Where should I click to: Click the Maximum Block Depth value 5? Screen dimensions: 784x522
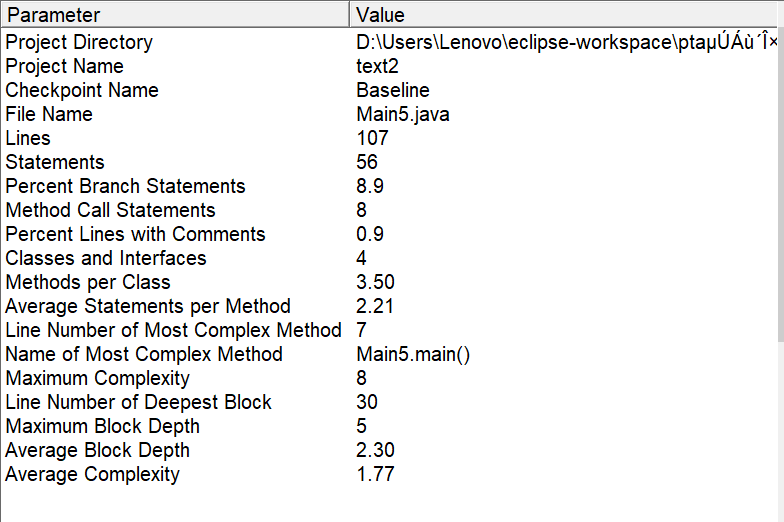(362, 426)
